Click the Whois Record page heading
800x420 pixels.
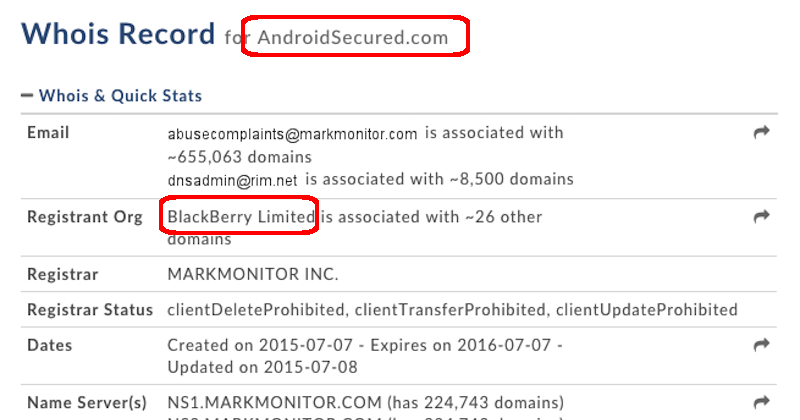(118, 34)
